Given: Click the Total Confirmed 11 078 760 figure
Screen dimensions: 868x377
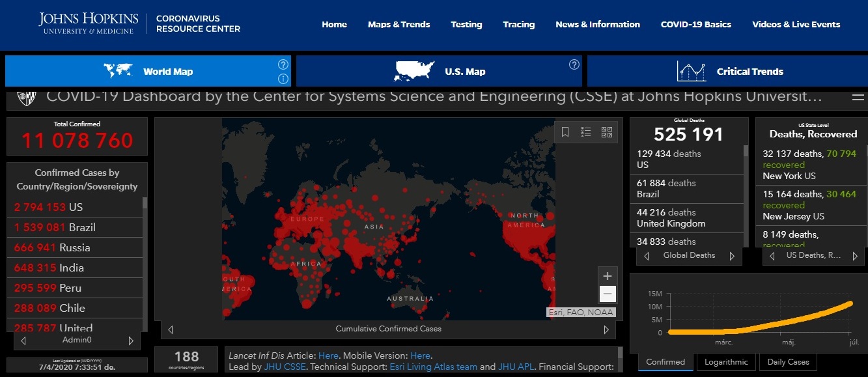Looking at the screenshot, I should 77,140.
